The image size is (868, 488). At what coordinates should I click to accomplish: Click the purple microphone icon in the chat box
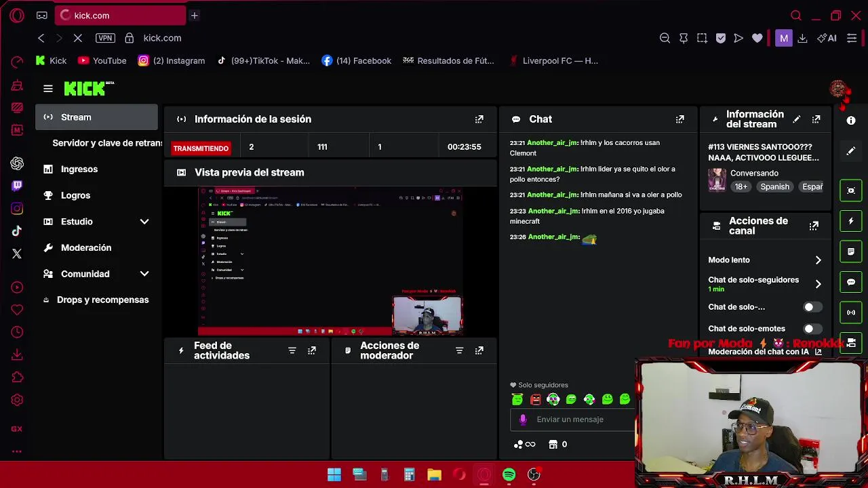pos(523,420)
